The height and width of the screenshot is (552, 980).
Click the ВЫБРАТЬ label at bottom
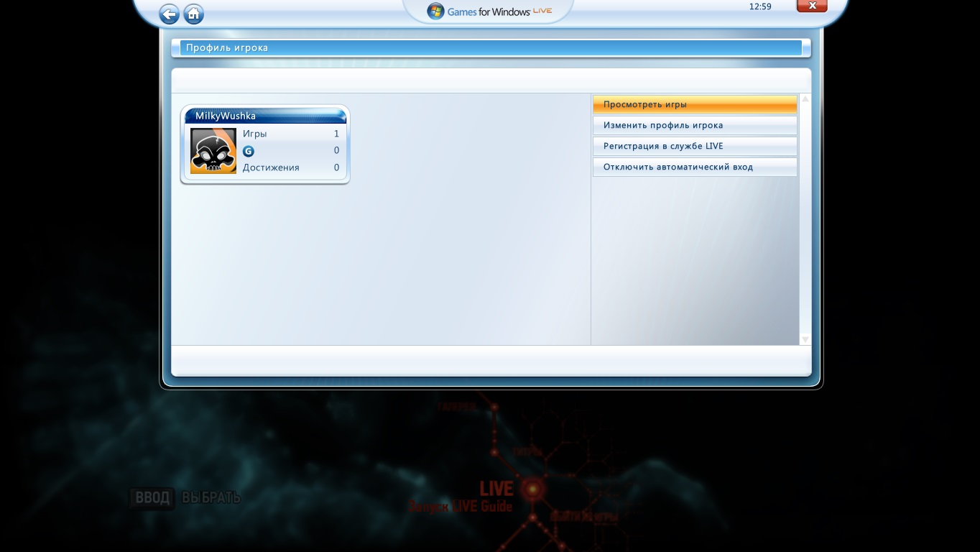pyautogui.click(x=211, y=497)
